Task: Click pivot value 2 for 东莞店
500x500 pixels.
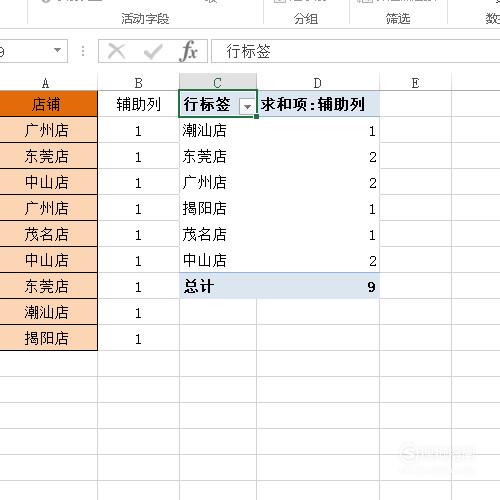Action: click(373, 157)
